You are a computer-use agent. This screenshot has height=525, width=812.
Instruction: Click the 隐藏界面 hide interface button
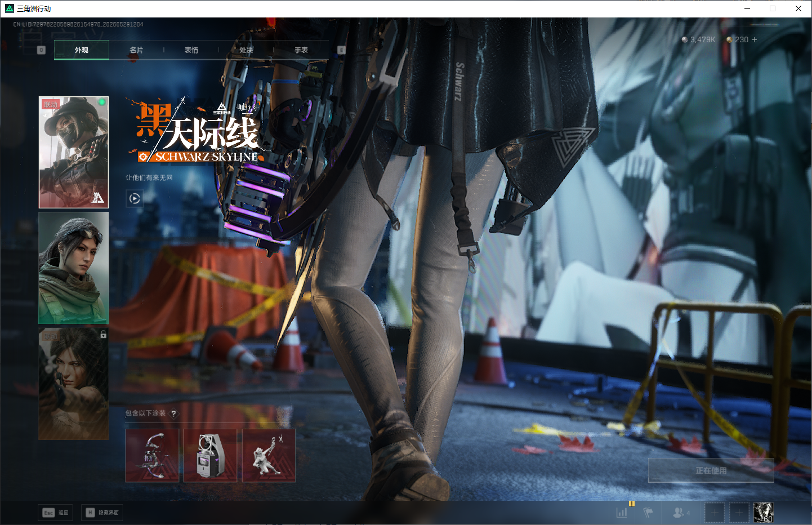point(102,513)
